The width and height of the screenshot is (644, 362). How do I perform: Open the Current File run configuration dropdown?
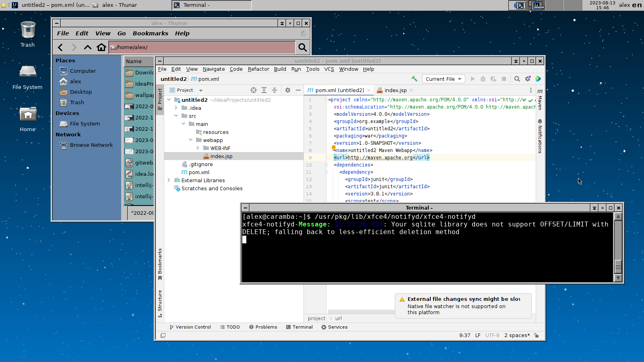[444, 79]
